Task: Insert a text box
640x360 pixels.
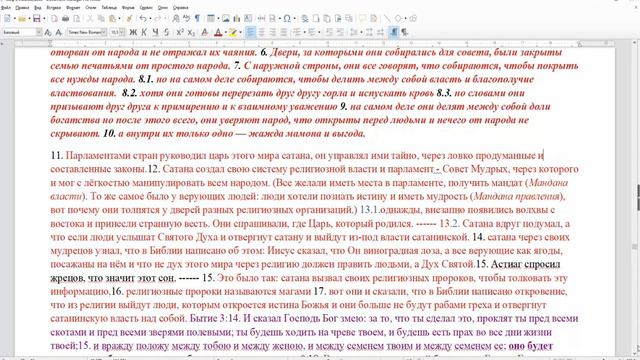Action: click(248, 18)
